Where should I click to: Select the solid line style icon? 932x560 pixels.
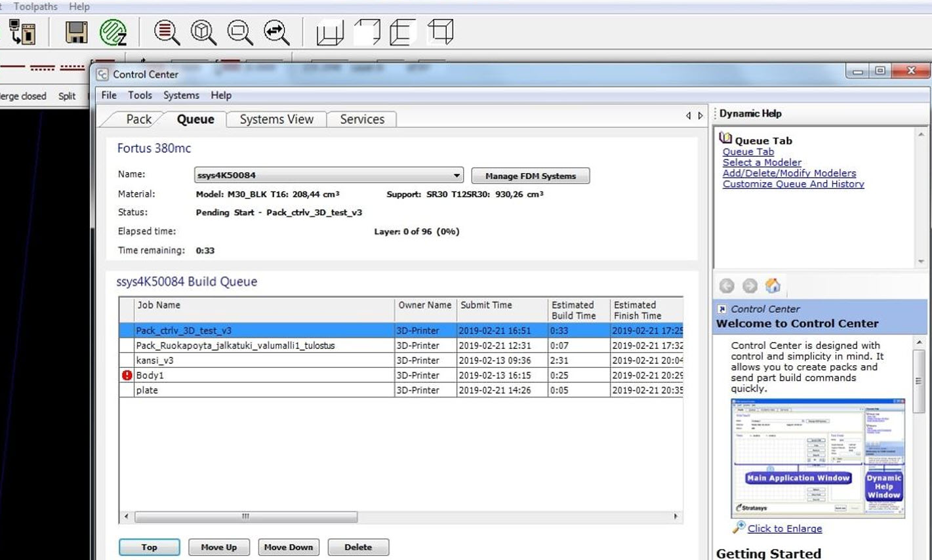point(12,68)
